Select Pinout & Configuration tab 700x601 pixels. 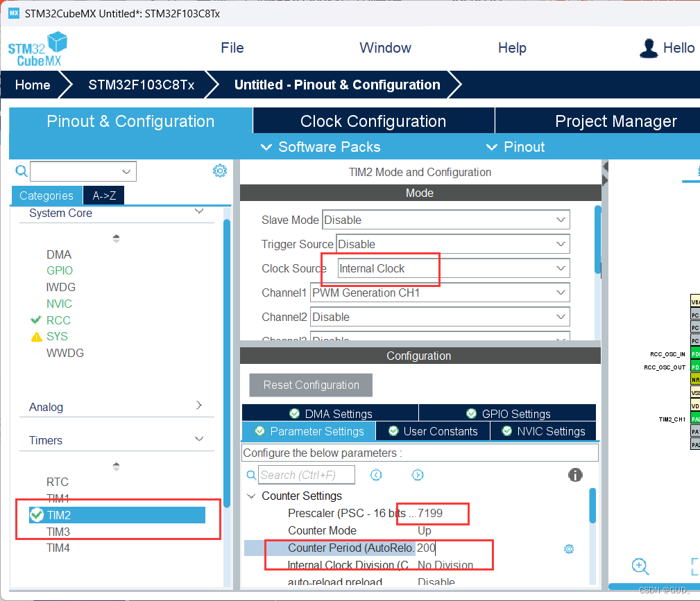[x=131, y=121]
